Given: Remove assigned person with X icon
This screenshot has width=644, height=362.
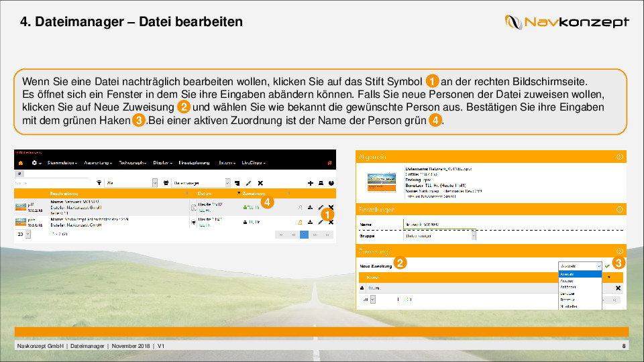Looking at the screenshot, I should coord(618,288).
